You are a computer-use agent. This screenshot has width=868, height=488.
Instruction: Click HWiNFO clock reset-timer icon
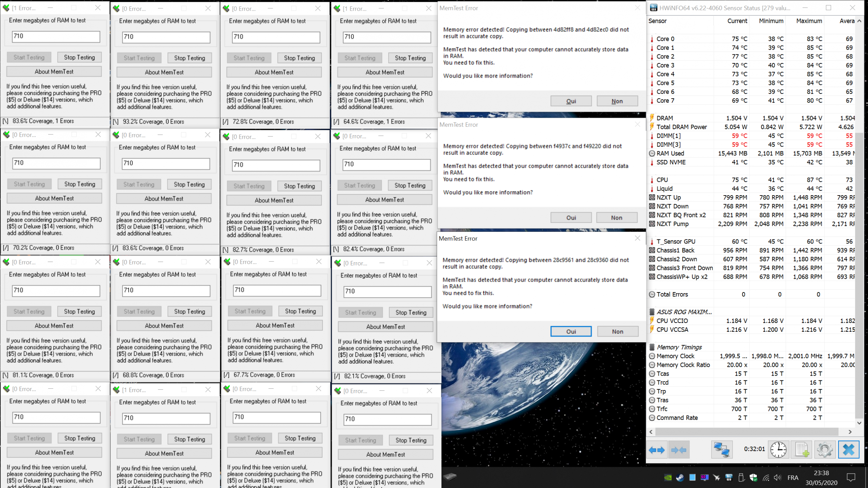(779, 450)
